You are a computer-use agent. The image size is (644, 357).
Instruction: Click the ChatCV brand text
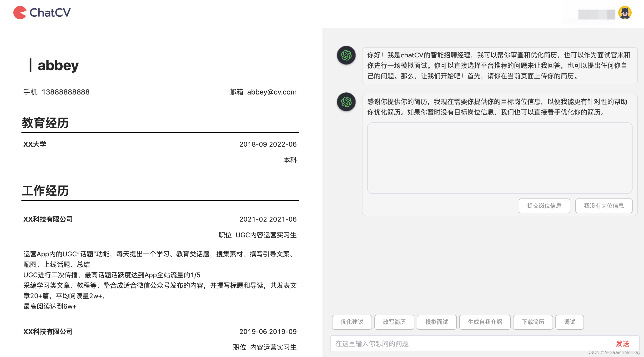coord(50,12)
